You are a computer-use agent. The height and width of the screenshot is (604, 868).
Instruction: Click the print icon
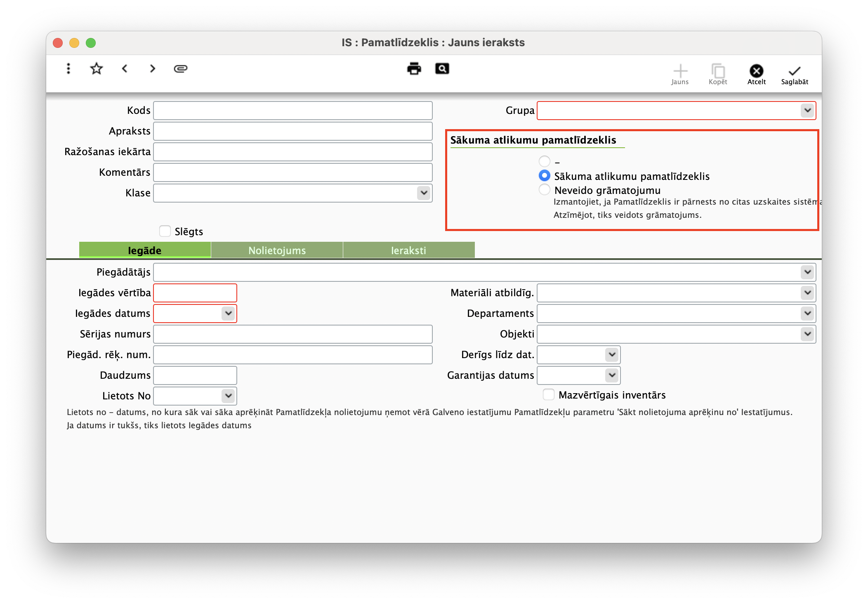414,68
